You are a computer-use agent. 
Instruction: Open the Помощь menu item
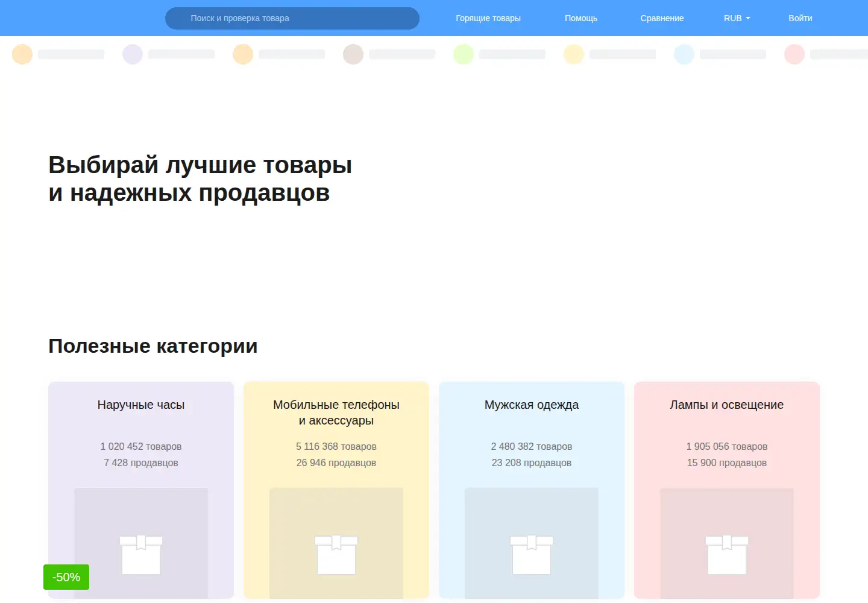click(581, 18)
